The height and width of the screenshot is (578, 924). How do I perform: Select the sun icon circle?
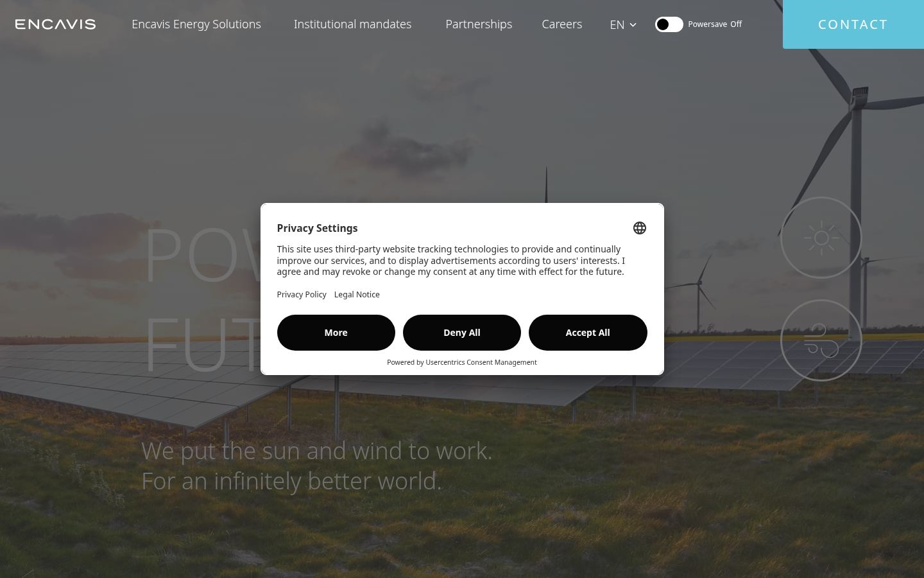[x=821, y=238]
